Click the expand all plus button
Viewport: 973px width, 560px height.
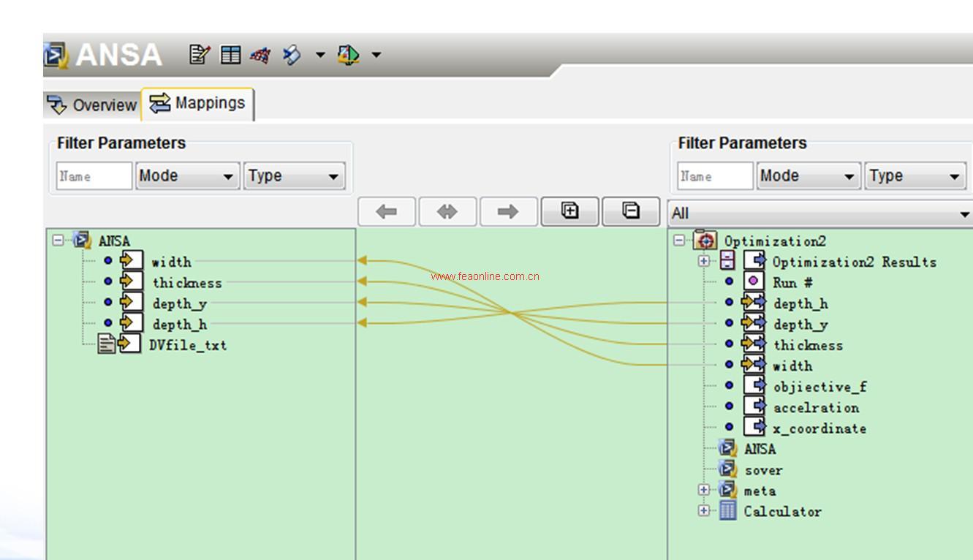tap(569, 212)
